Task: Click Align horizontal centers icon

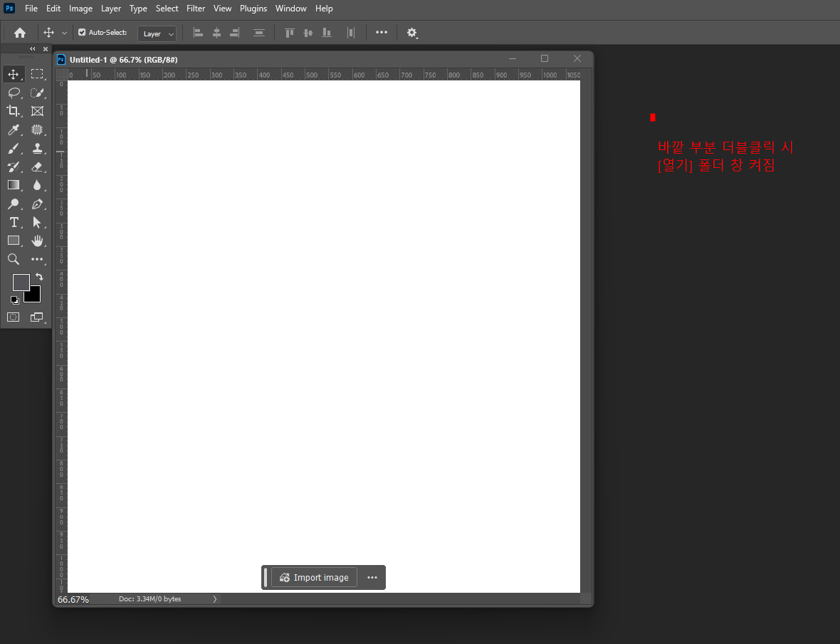Action: [216, 33]
